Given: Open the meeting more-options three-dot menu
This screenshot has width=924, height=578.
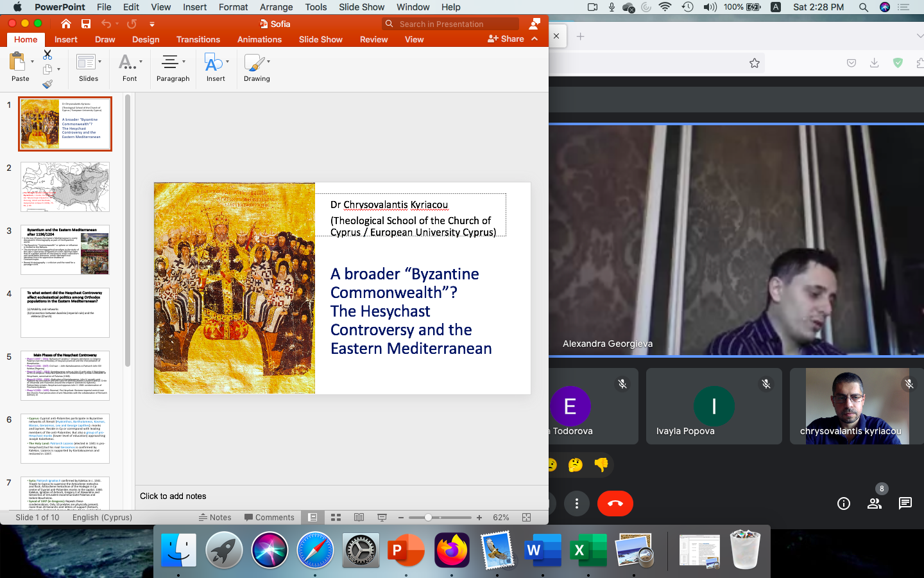Looking at the screenshot, I should [577, 504].
